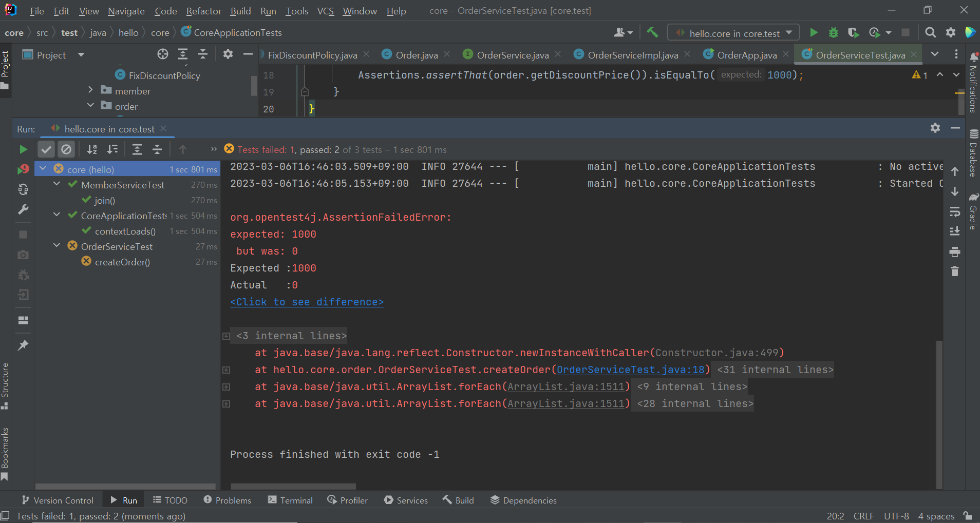Close the OrderServiceTest.java editor tab

pyautogui.click(x=914, y=54)
